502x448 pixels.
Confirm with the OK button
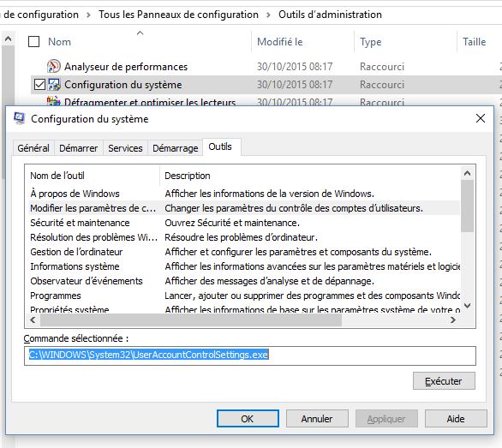(248, 419)
